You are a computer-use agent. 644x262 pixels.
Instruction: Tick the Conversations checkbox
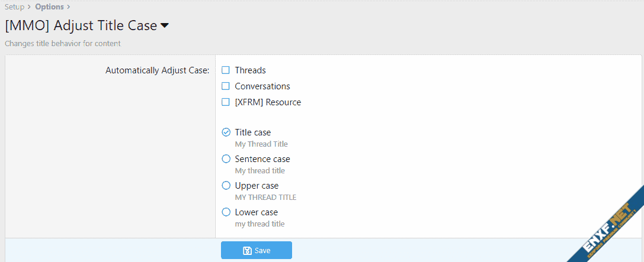point(226,86)
